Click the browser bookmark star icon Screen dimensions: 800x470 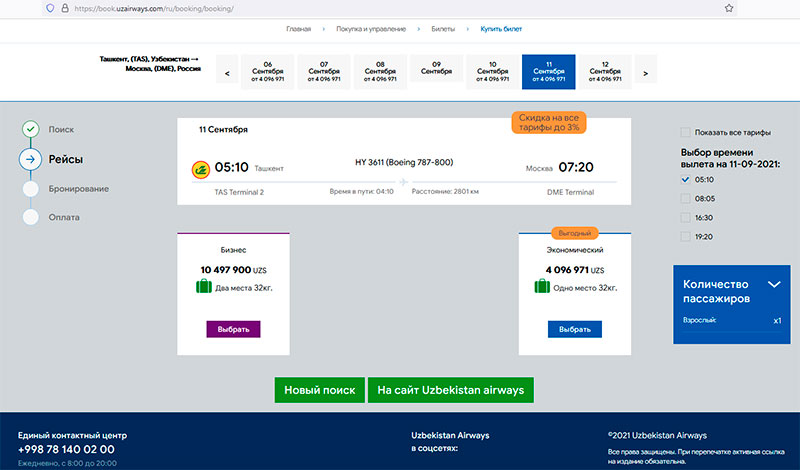click(729, 7)
